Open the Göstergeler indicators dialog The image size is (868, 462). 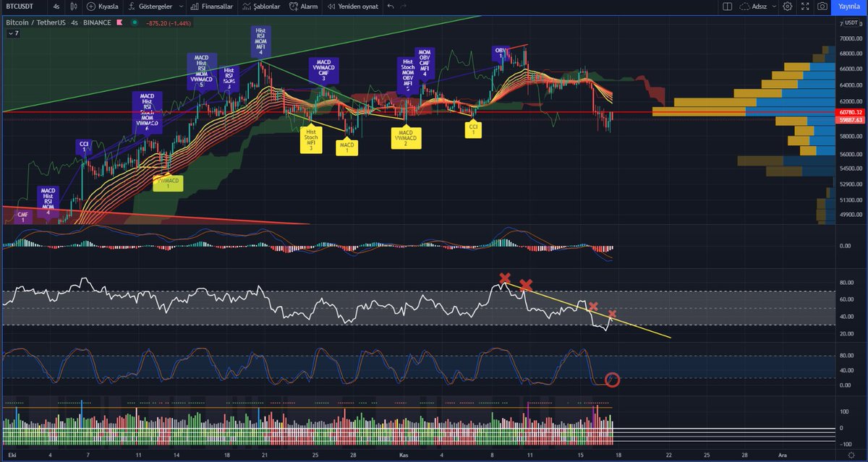(x=150, y=7)
